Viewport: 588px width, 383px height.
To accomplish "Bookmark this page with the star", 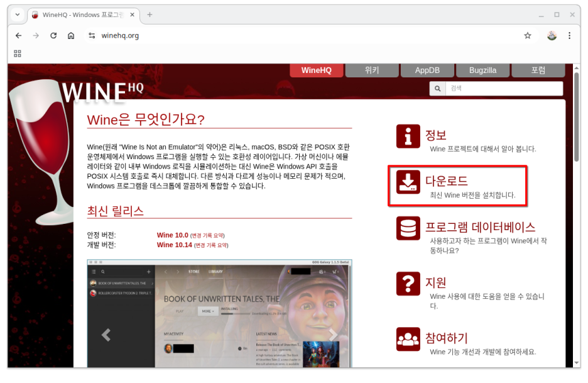I will [528, 36].
